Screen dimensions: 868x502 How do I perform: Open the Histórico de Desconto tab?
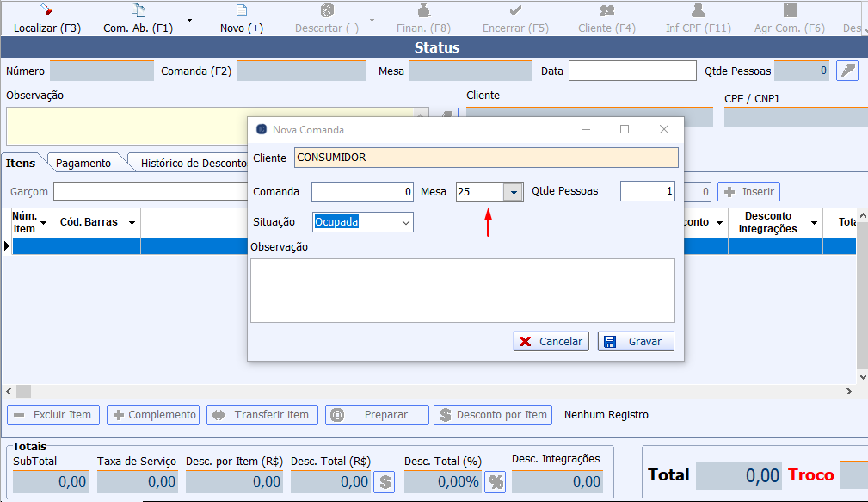194,163
